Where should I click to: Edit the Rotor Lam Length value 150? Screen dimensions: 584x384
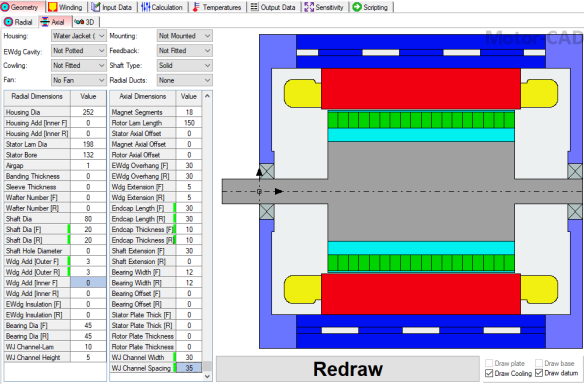189,123
